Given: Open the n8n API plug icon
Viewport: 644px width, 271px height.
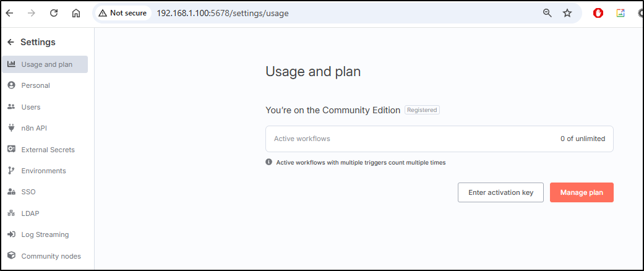Looking at the screenshot, I should 12,128.
